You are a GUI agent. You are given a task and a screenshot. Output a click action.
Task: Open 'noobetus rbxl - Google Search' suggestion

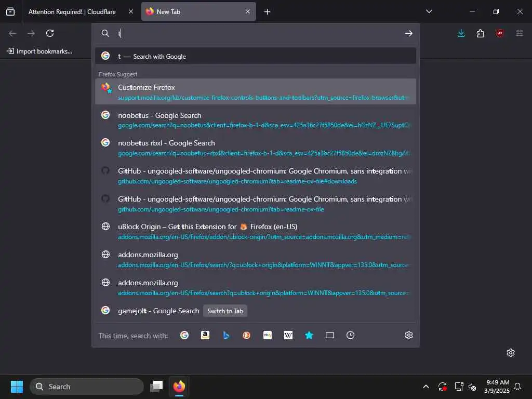pos(256,148)
